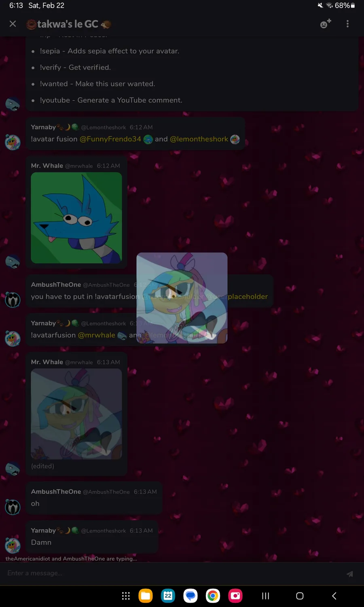
Task: Open the Calendar app in taskbar
Action: pos(168,596)
